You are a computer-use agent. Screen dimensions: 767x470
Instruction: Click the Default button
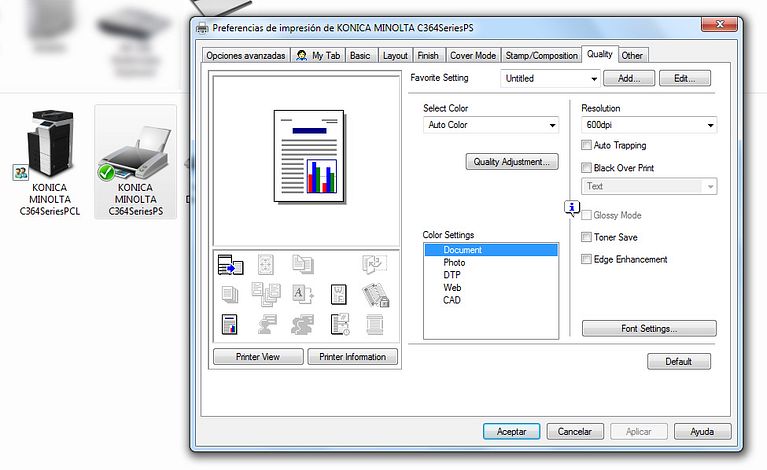[x=678, y=361]
